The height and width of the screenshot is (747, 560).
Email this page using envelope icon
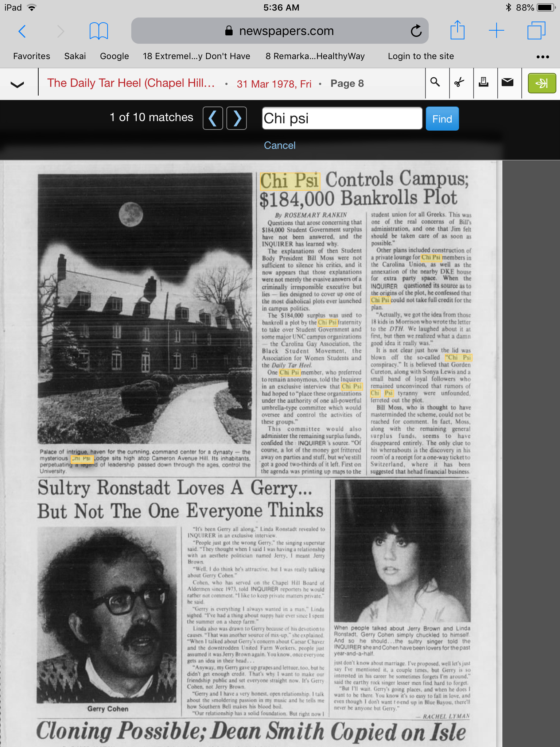coord(507,82)
